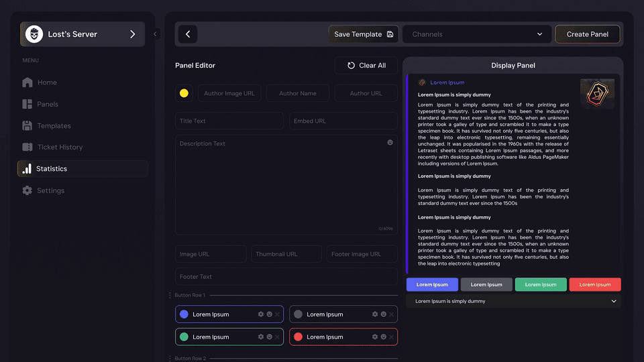Click the Title Text input field

(229, 121)
